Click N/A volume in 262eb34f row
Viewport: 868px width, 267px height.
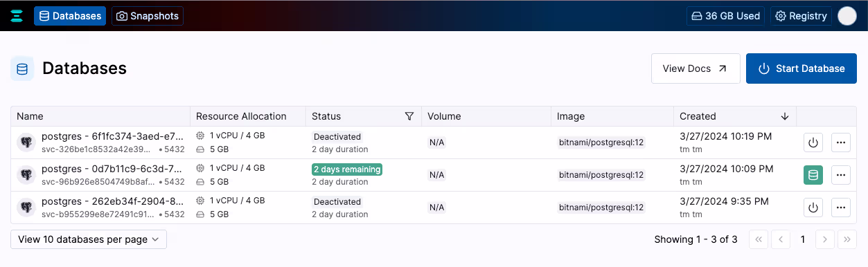click(436, 208)
